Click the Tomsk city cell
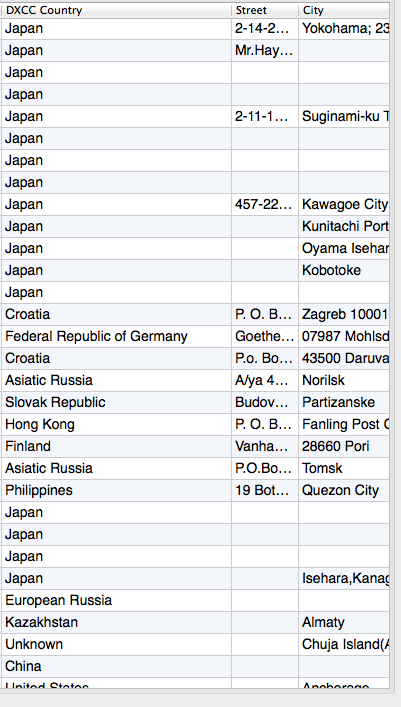The width and height of the screenshot is (401, 707). pos(344,468)
